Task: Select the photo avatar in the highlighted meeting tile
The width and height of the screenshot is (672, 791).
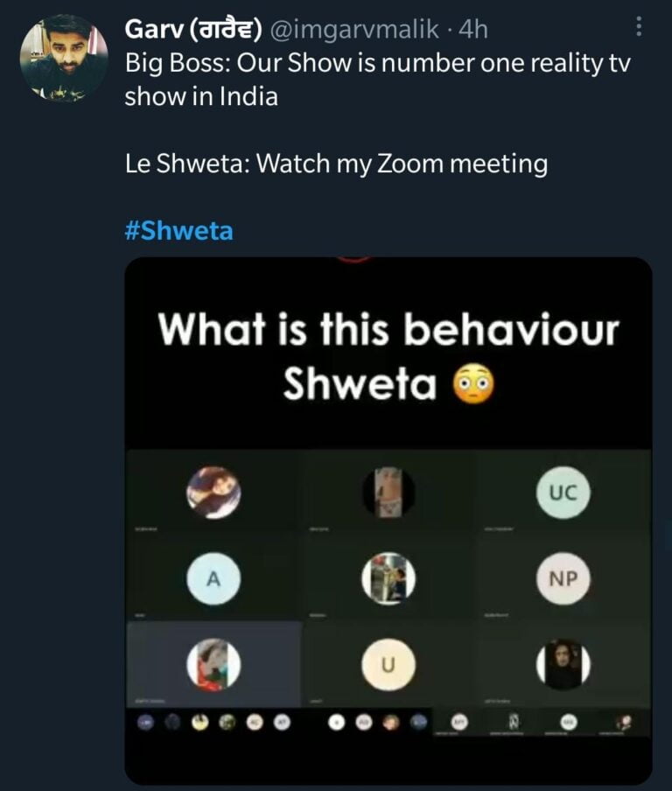Action: click(213, 664)
